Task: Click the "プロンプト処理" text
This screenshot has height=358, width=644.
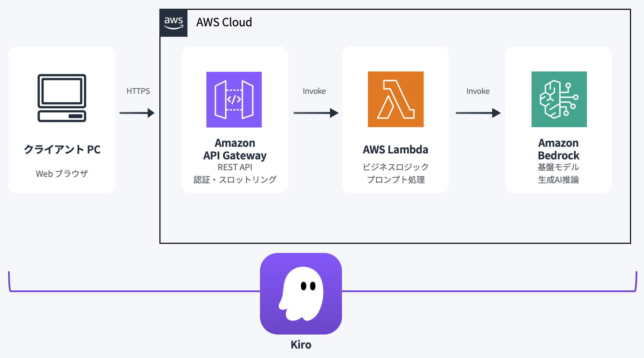Action: pos(396,180)
